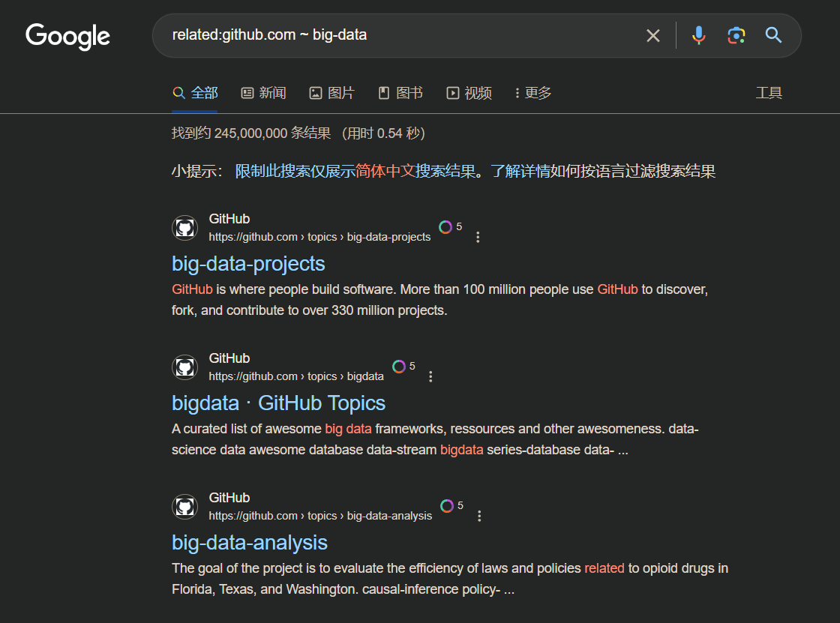This screenshot has height=623, width=840.
Task: Click the search box text
Action: 269,34
